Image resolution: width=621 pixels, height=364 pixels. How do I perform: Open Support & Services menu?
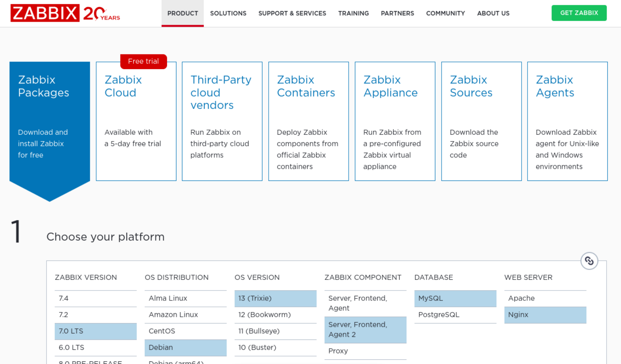[292, 13]
